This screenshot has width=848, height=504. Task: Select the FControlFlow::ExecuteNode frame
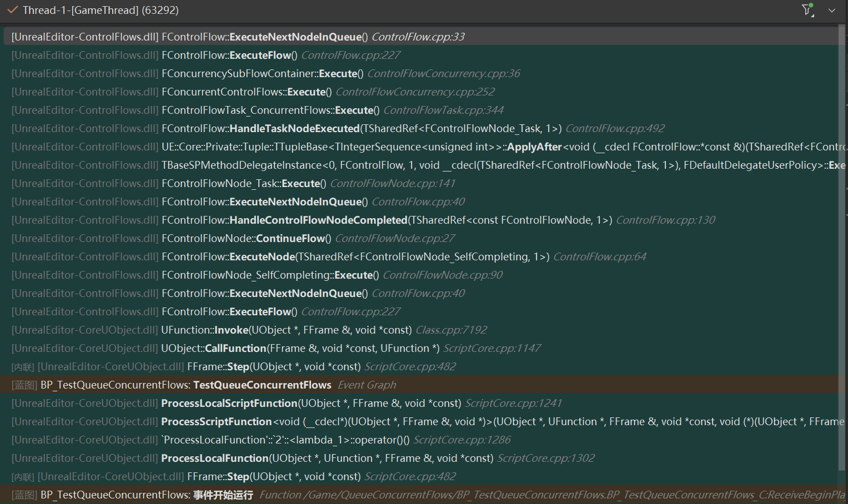(x=262, y=256)
